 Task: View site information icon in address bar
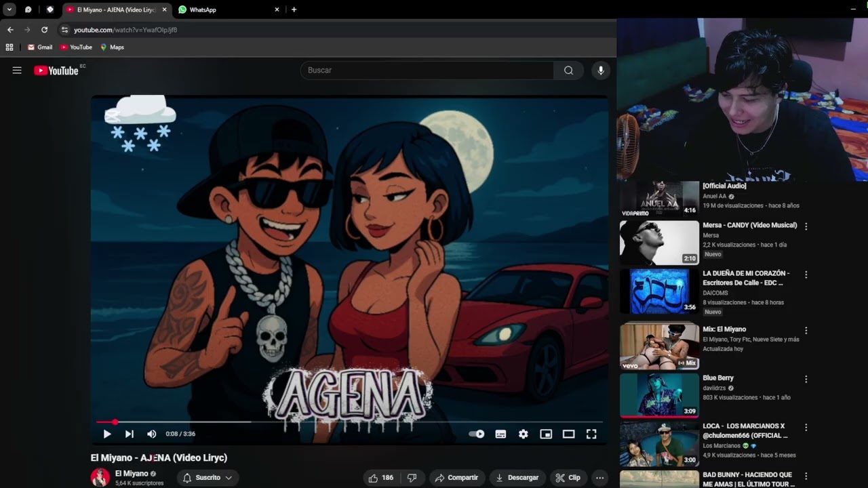[x=64, y=30]
